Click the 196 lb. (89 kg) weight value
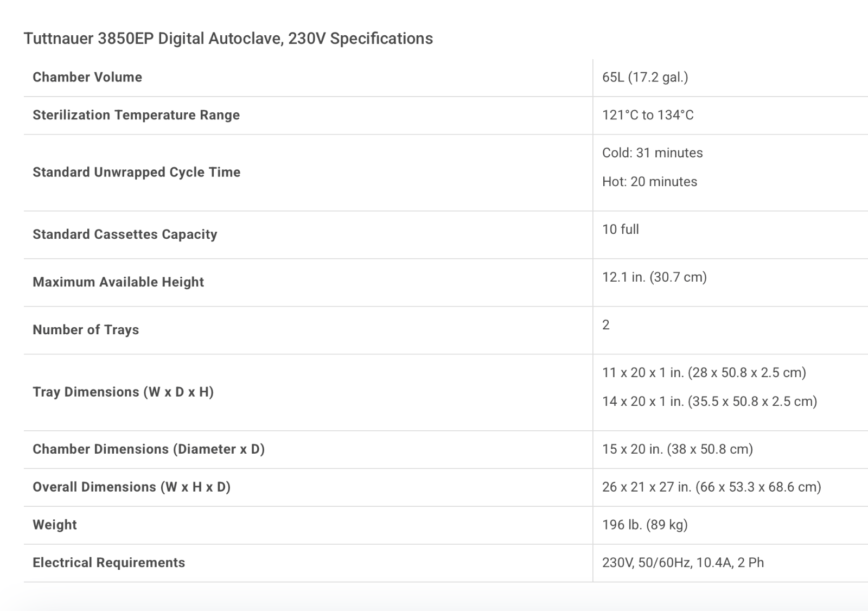The height and width of the screenshot is (611, 868). click(x=644, y=525)
